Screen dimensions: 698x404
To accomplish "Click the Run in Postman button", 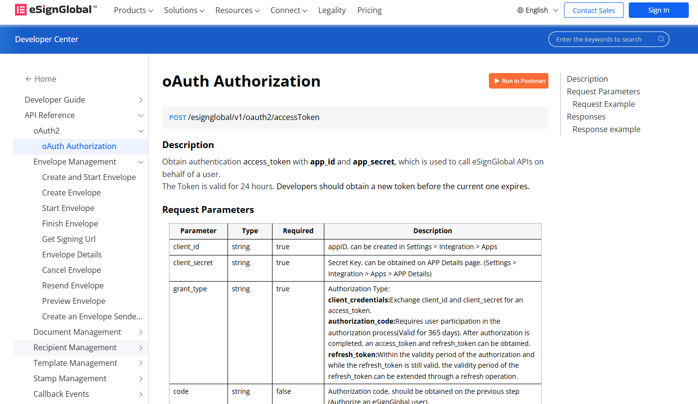I will coord(518,81).
